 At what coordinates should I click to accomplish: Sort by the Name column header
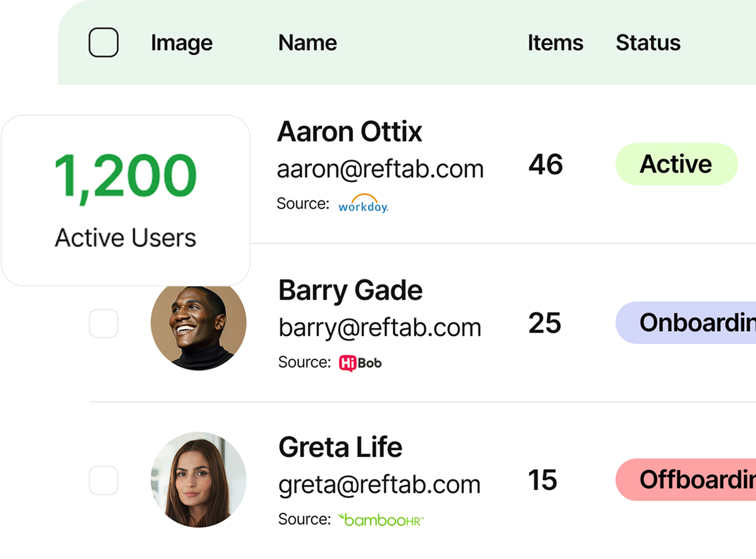[x=307, y=43]
